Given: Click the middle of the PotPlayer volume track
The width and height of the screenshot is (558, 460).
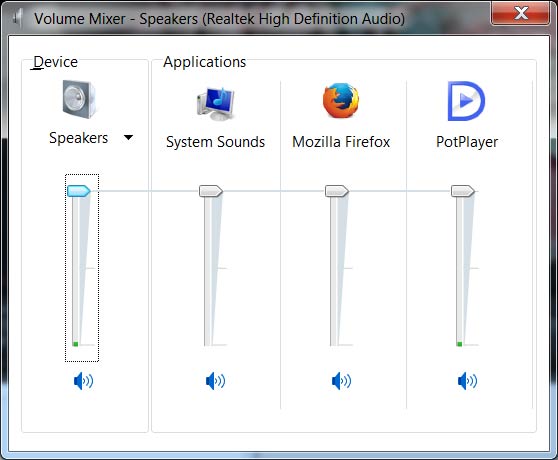Looking at the screenshot, I should click(459, 268).
